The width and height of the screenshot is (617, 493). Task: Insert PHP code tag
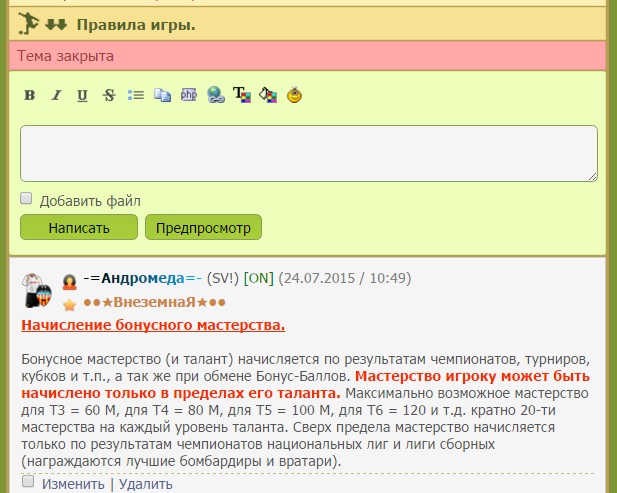point(188,96)
